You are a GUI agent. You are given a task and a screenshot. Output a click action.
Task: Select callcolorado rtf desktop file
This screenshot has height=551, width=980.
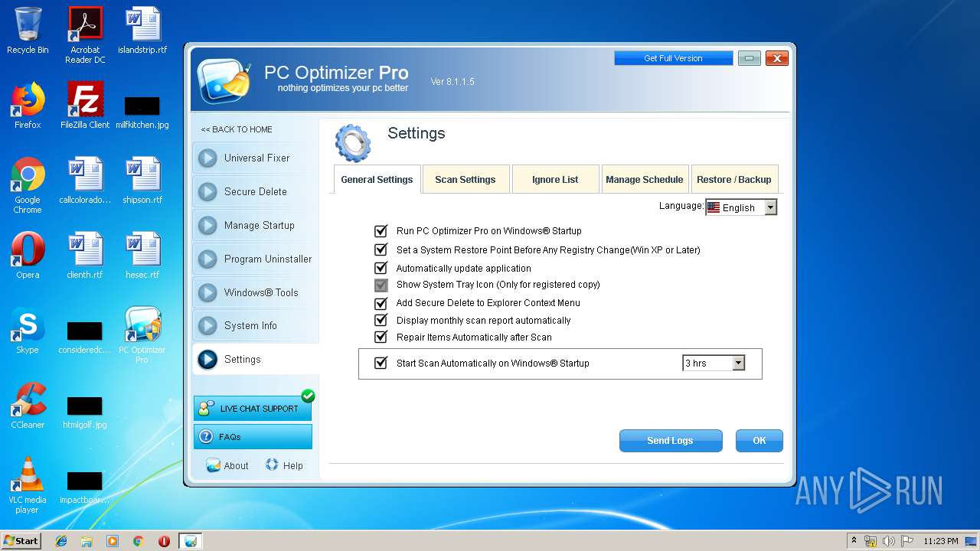point(85,181)
